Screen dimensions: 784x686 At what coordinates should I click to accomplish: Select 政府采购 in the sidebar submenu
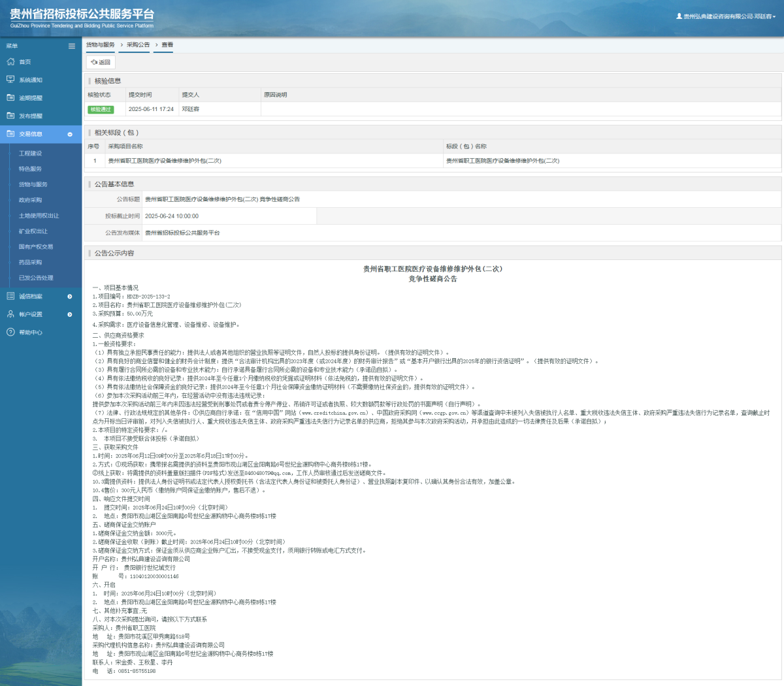tap(30, 200)
